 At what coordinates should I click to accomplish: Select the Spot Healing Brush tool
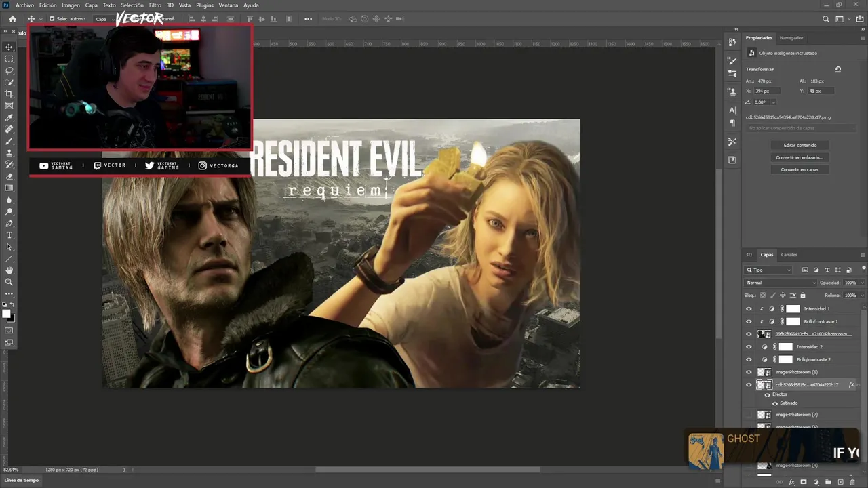(9, 129)
